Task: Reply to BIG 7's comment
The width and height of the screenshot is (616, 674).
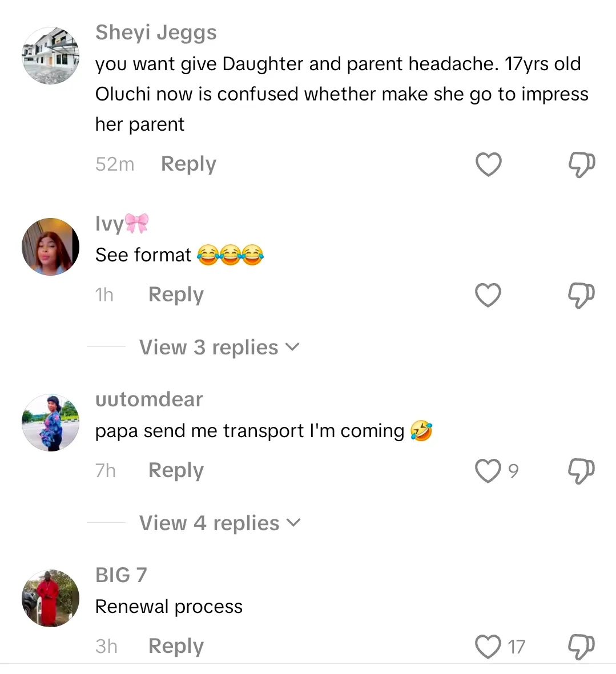Action: (176, 647)
